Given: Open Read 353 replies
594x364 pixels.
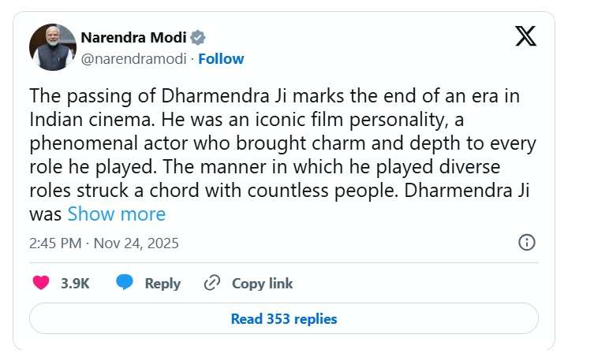Looking at the screenshot, I should 283,319.
